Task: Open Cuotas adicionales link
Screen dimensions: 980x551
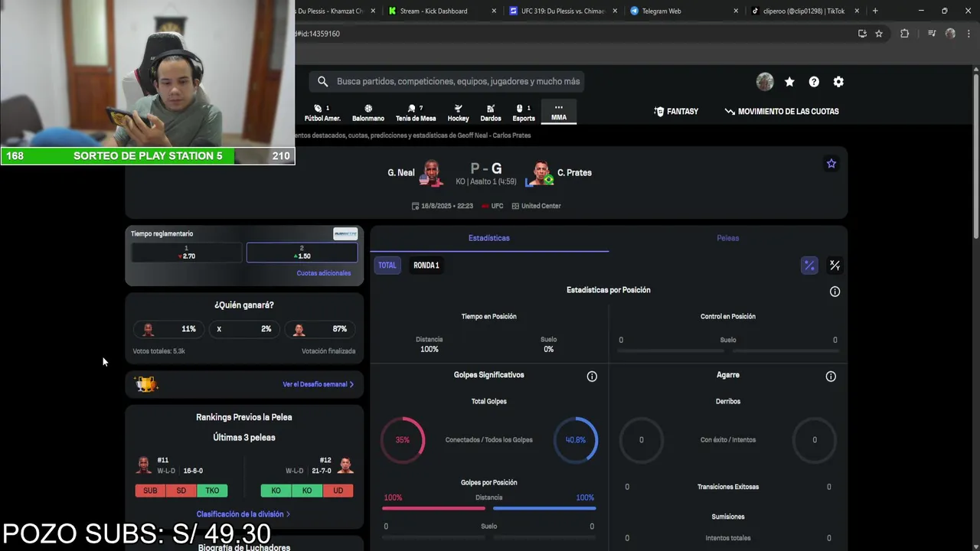Action: 324,273
